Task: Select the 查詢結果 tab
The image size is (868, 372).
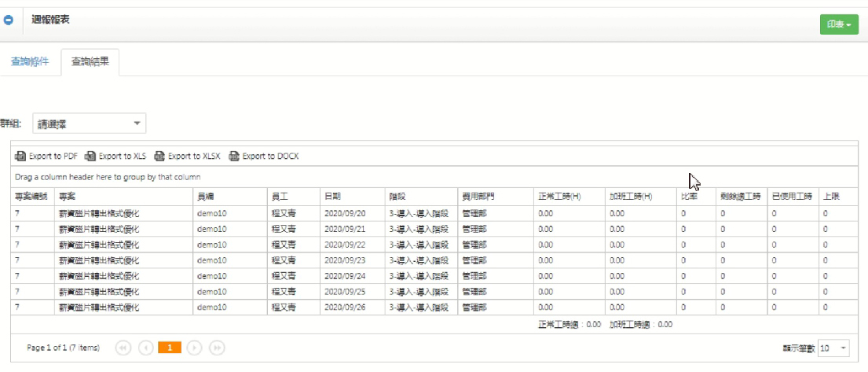Action: coord(90,61)
